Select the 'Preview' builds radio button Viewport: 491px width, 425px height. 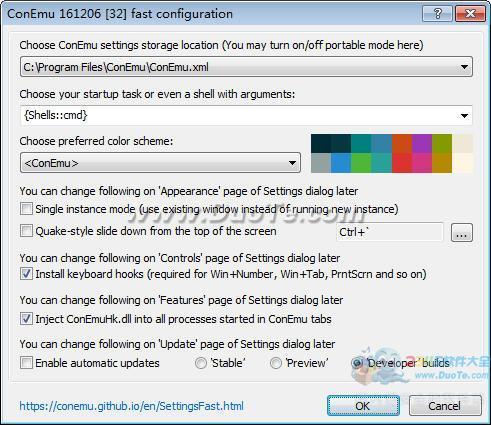coord(276,363)
